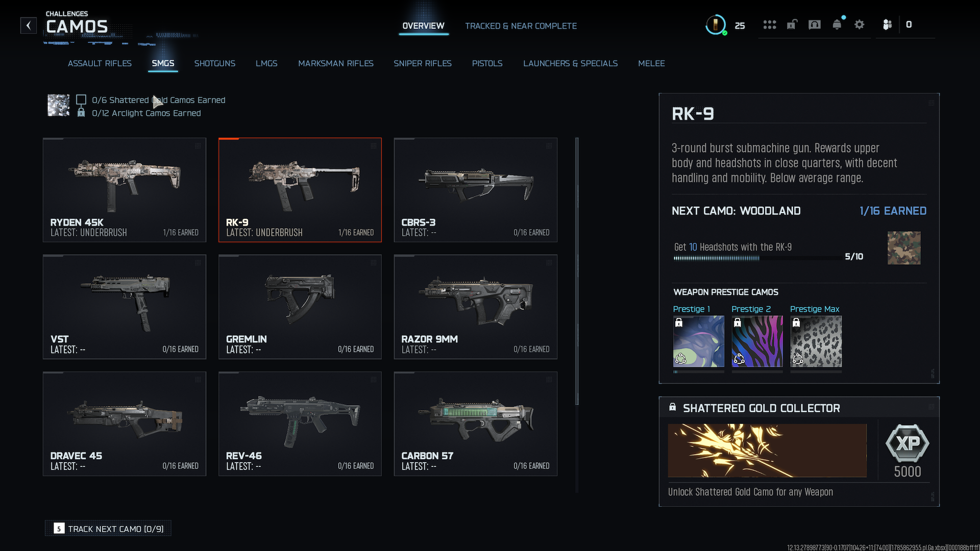Screen dimensions: 980x551
Task: Open the Gremlin weapon card
Action: 300,307
